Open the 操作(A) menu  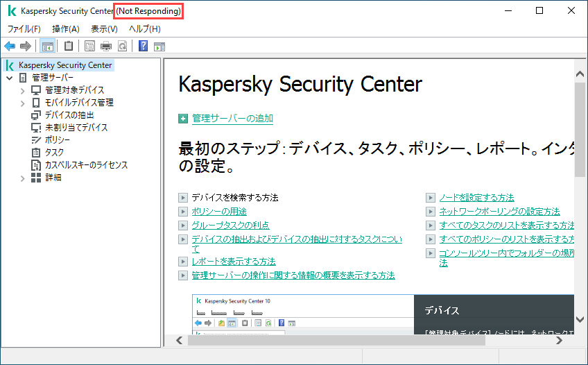(66, 29)
